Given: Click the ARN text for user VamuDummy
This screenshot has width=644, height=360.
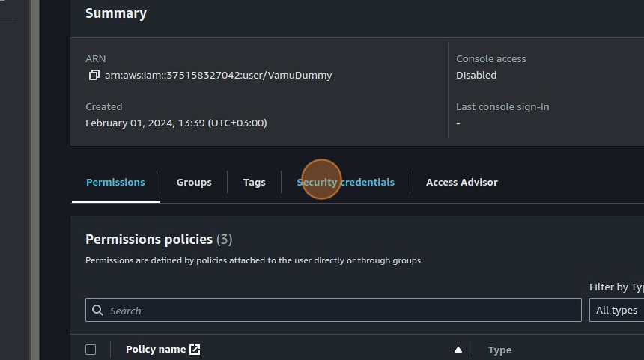Looking at the screenshot, I should pyautogui.click(x=218, y=75).
